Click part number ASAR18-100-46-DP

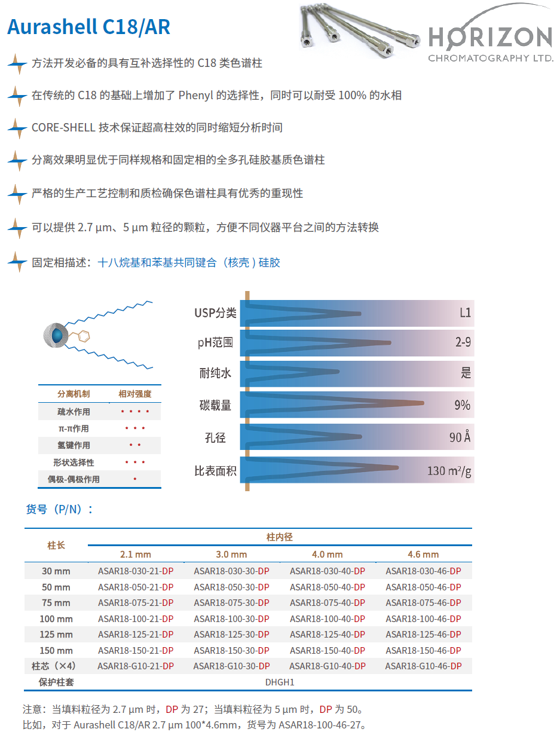423,618
